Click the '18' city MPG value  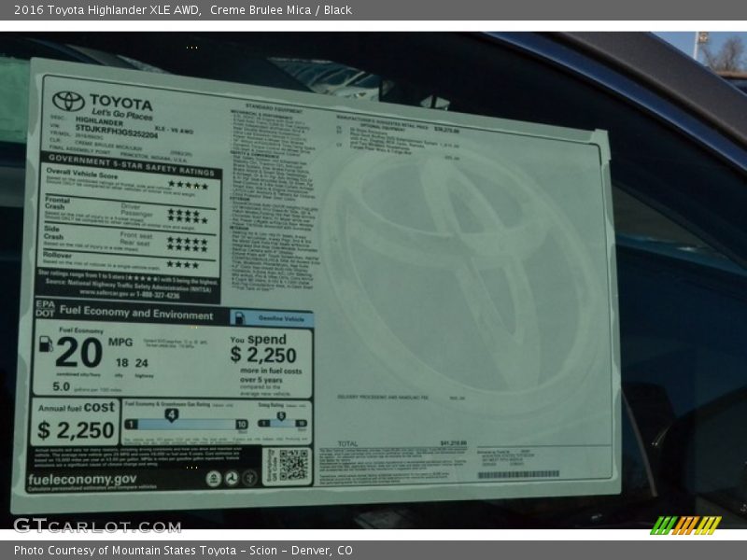point(122,363)
